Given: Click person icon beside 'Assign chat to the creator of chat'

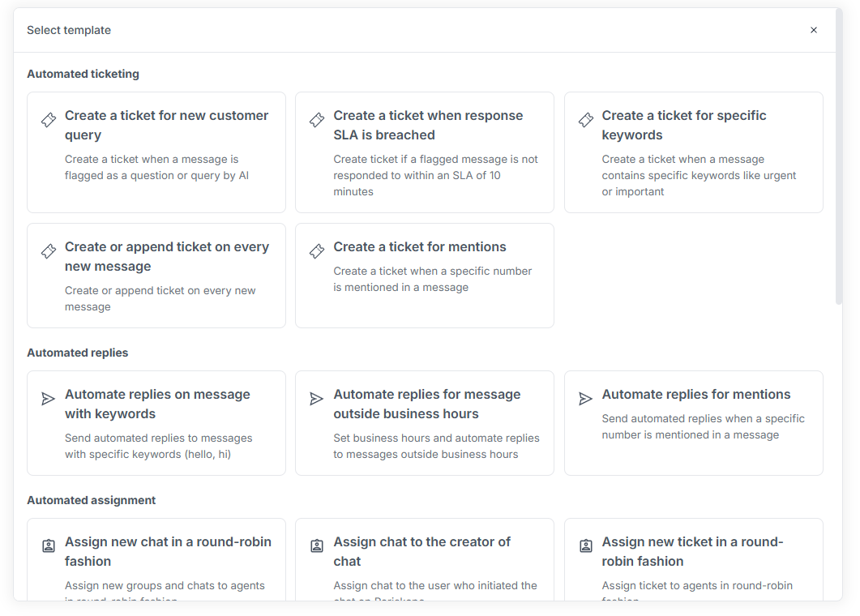Looking at the screenshot, I should pyautogui.click(x=317, y=545).
